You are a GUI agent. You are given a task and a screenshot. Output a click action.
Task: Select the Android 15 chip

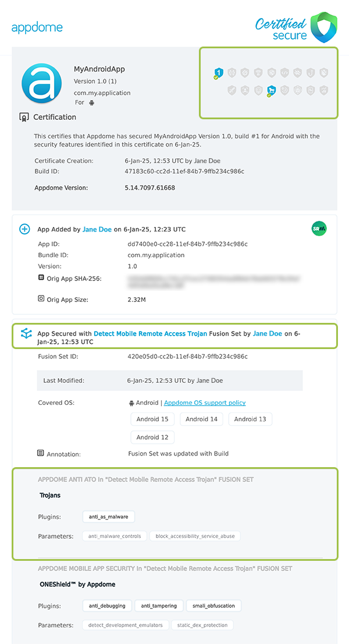pyautogui.click(x=152, y=419)
